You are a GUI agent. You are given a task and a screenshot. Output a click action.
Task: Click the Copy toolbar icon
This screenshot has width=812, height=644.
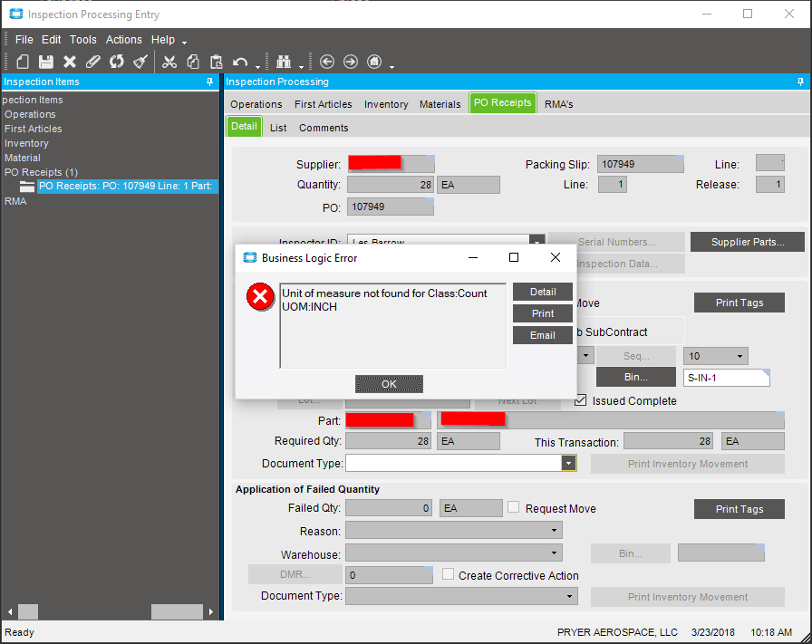pyautogui.click(x=193, y=62)
